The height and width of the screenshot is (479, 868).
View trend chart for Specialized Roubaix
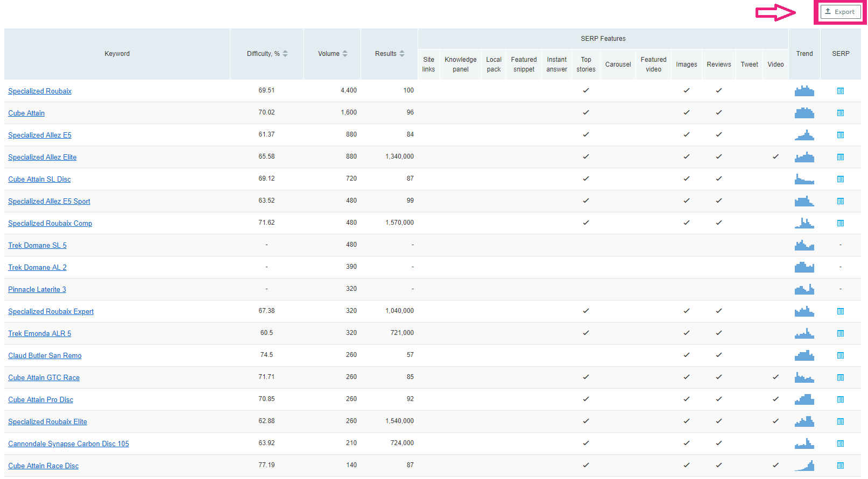click(805, 91)
